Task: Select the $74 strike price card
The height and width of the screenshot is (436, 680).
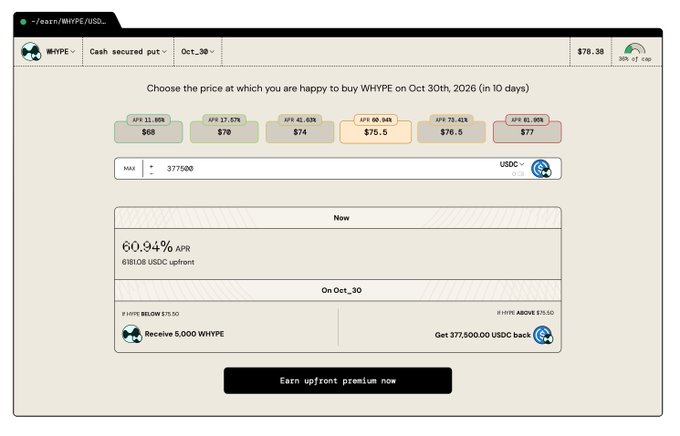Action: [300, 132]
